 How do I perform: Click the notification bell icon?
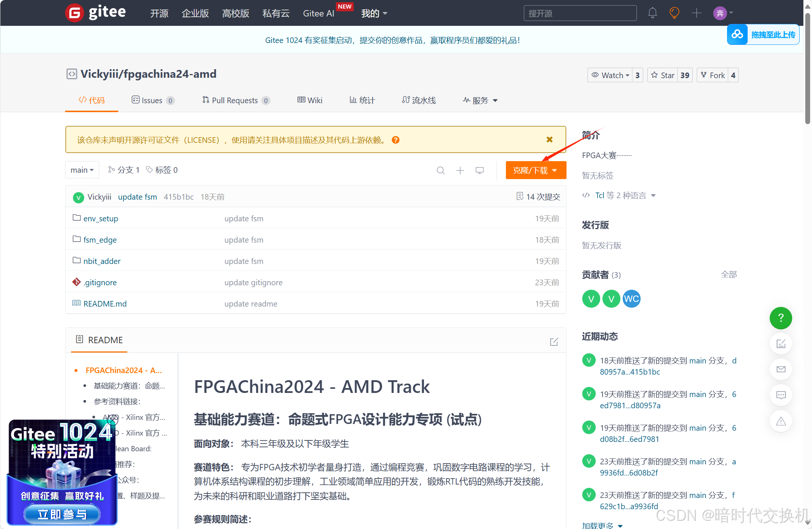point(652,13)
